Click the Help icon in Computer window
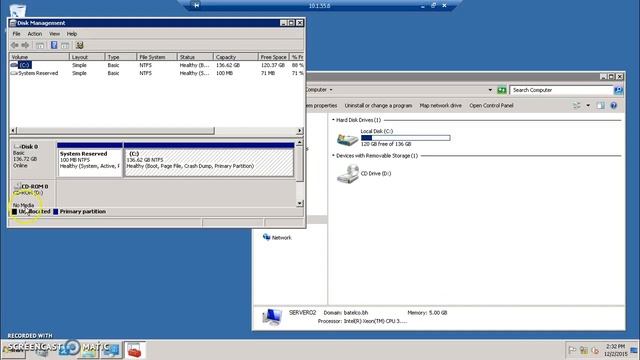The image size is (640, 360). [x=613, y=106]
